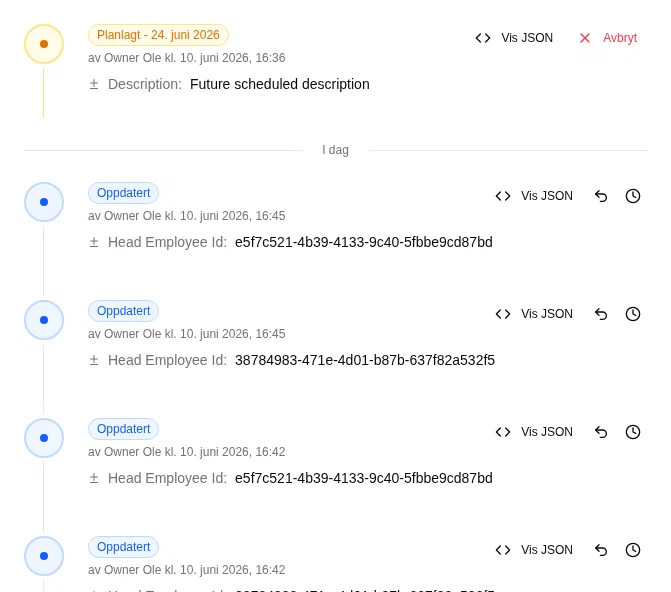Click the Oppdatert badge of the 16:45 38784983 entry
The height and width of the screenshot is (592, 671).
pyautogui.click(x=123, y=311)
